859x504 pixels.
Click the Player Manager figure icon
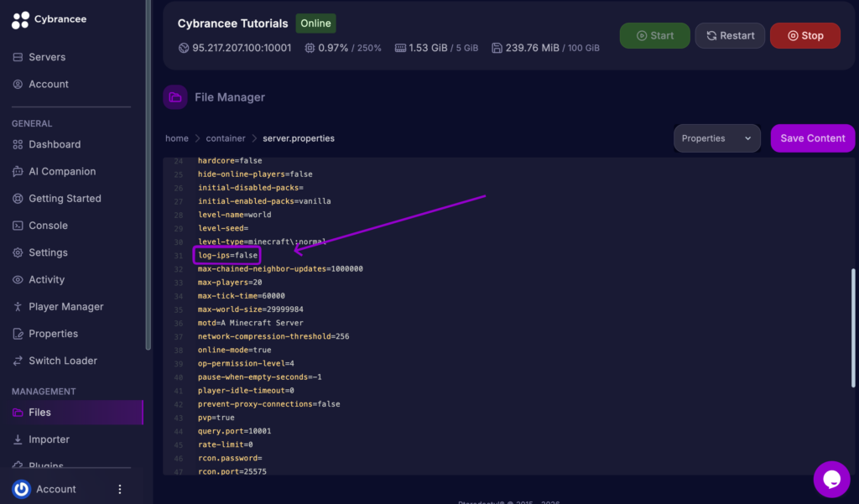tap(18, 306)
